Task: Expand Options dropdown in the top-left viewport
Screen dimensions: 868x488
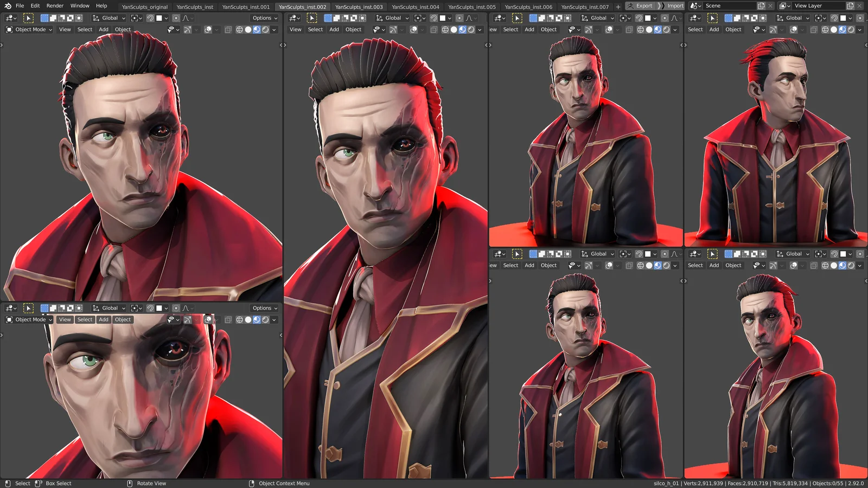Action: point(265,18)
